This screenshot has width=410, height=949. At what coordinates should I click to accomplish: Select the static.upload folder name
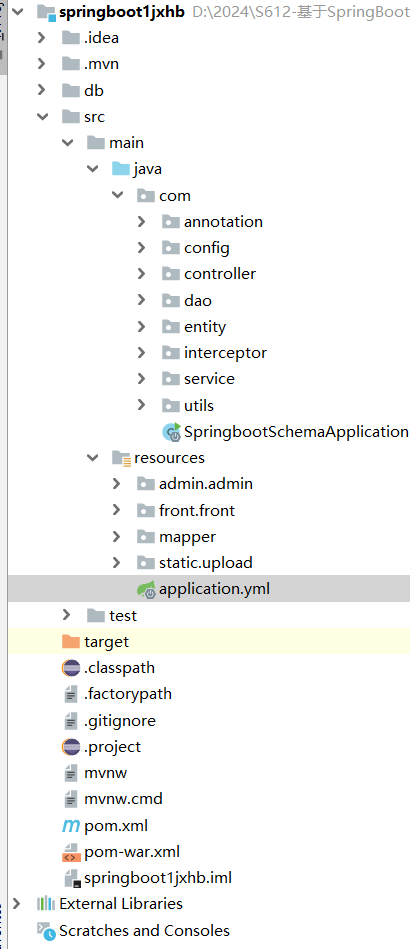[x=206, y=562]
